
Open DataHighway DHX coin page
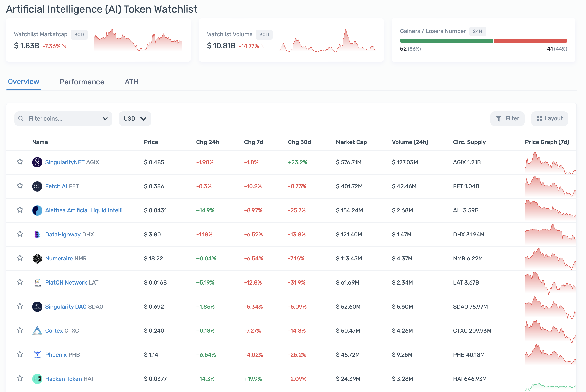click(x=70, y=235)
